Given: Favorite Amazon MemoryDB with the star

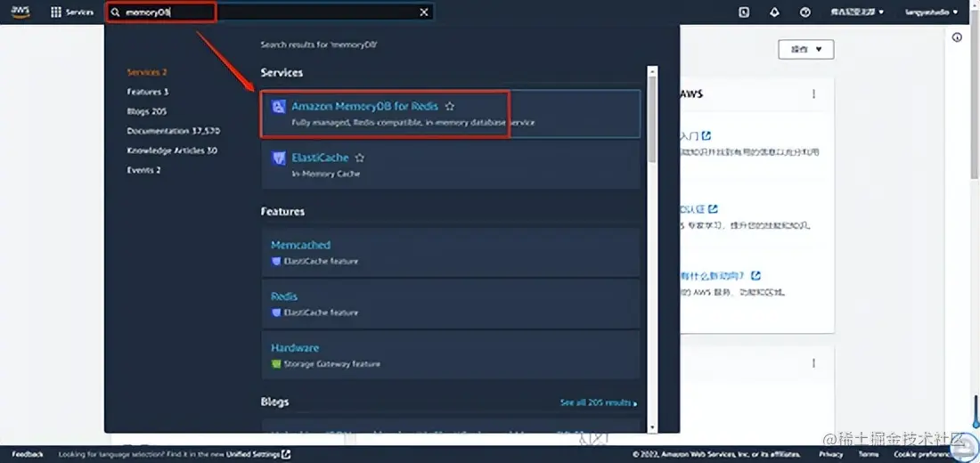Looking at the screenshot, I should [449, 107].
